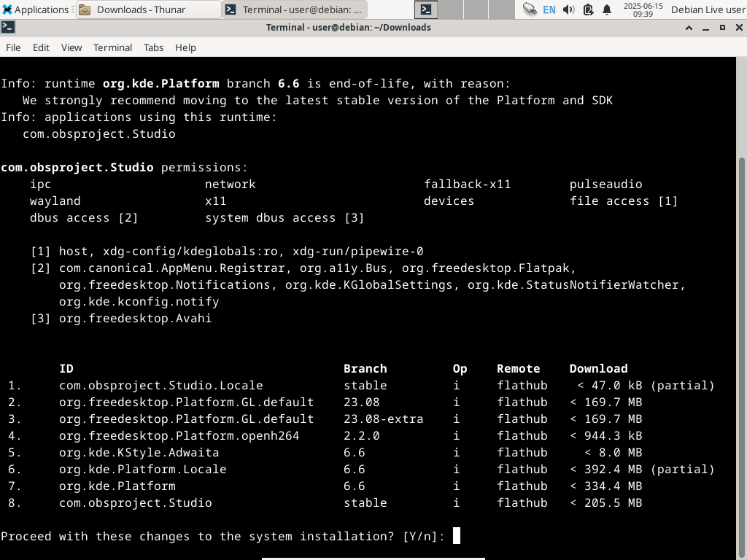The height and width of the screenshot is (560, 747).
Task: Click the roll-up arrow icon in titlebar
Action: [689, 28]
